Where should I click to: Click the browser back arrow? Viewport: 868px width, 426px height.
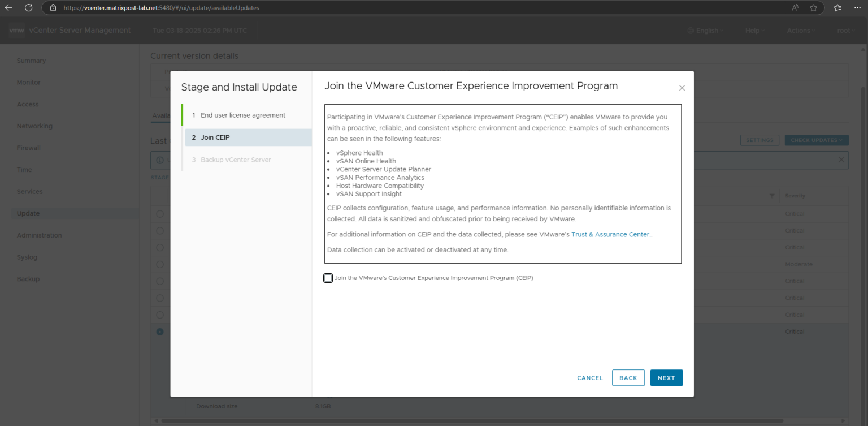8,7
